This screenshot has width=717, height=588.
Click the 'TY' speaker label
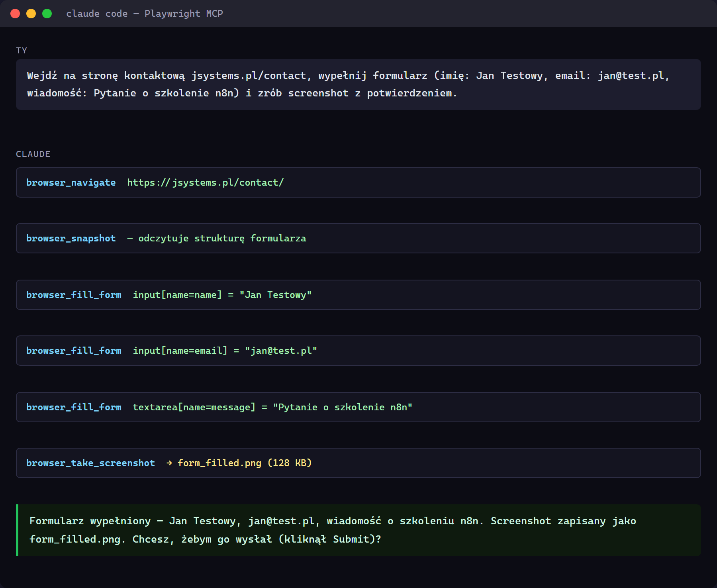pos(22,51)
